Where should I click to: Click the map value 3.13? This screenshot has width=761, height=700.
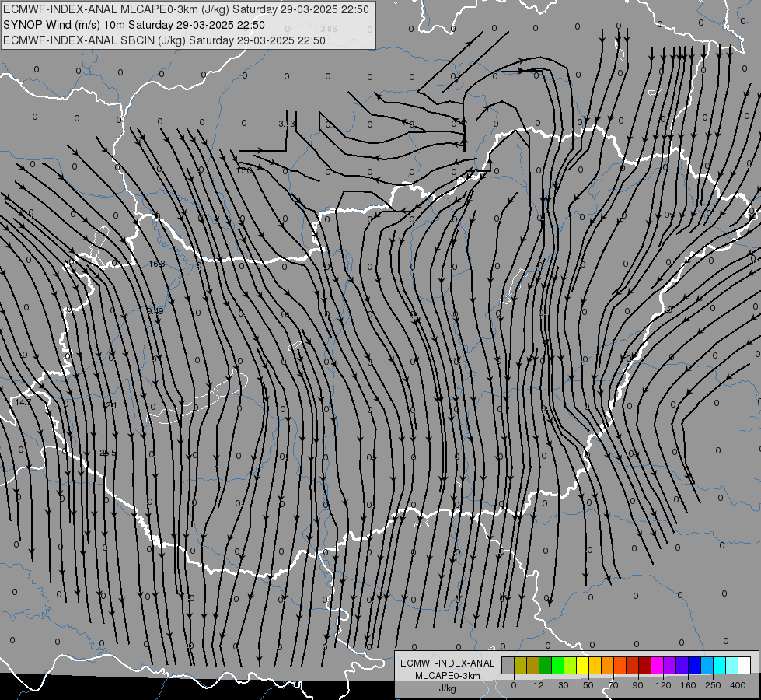[x=286, y=124]
